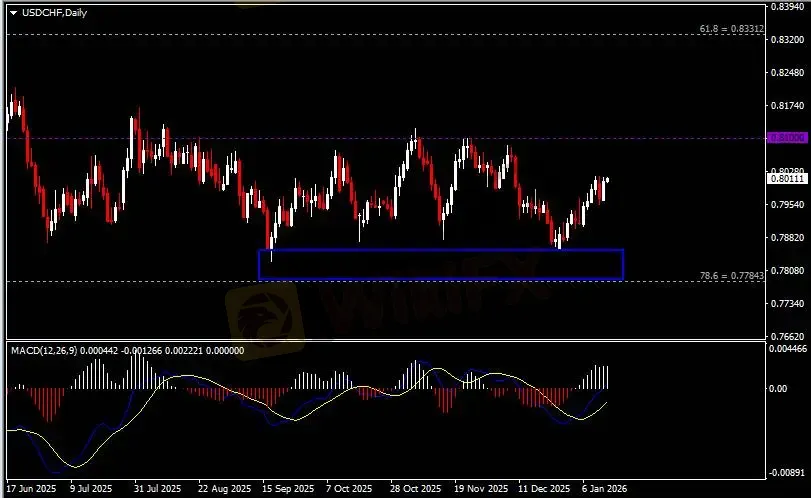Click the 0.82480 price axis value
The height and width of the screenshot is (498, 811).
coord(787,73)
